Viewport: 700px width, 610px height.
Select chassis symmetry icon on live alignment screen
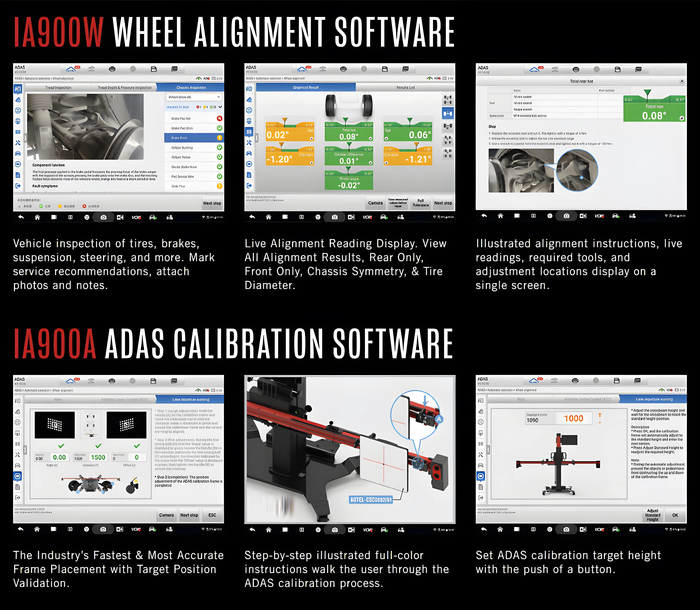[448, 140]
